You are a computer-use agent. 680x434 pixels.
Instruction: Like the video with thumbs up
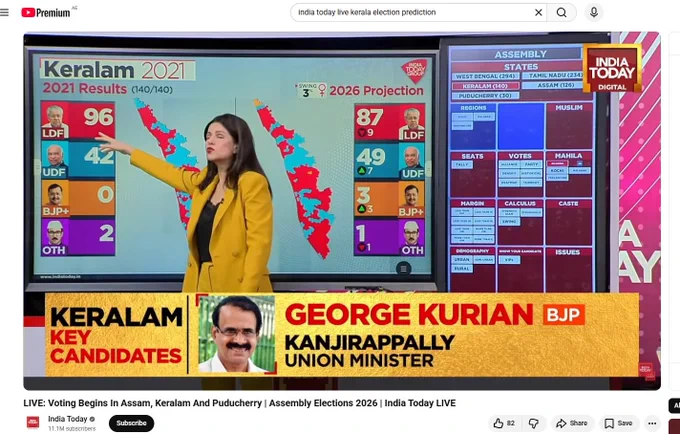click(x=504, y=424)
